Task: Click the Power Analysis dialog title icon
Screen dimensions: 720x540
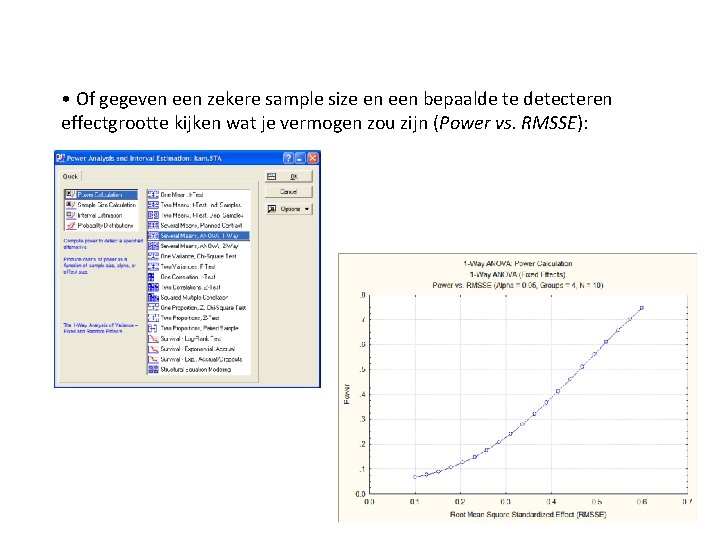Action: (x=61, y=158)
